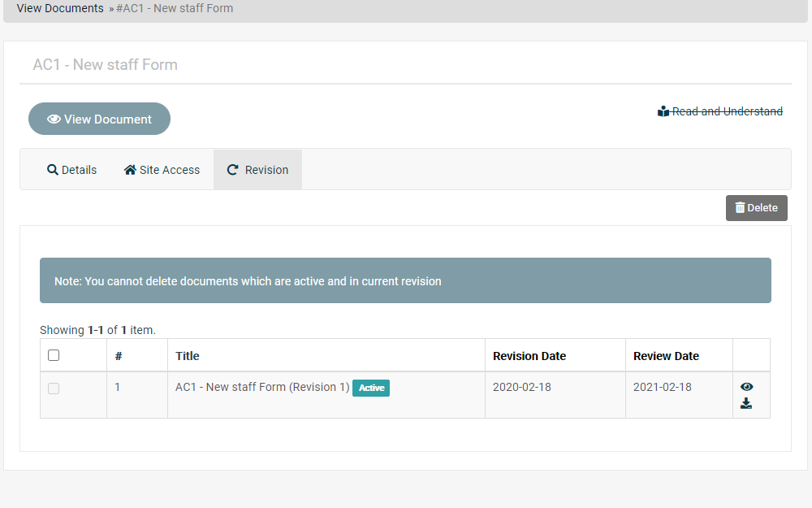Image resolution: width=812 pixels, height=508 pixels.
Task: Click the magnifier icon on Details tab
Action: (x=52, y=170)
